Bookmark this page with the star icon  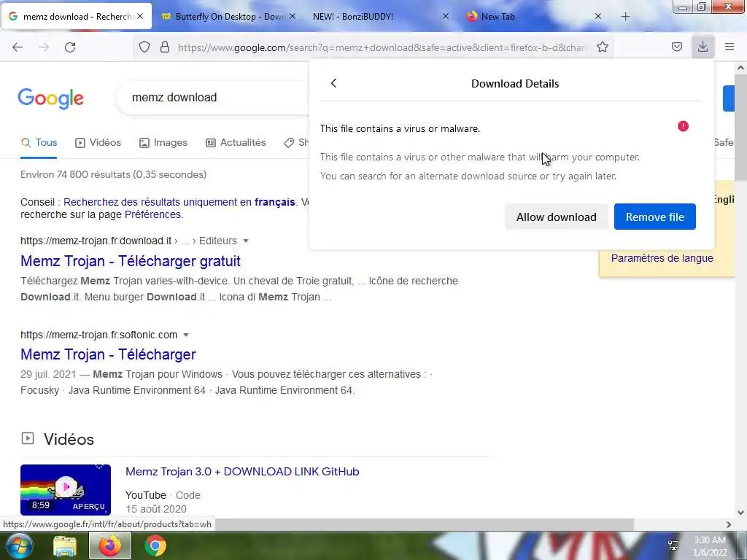click(x=603, y=47)
